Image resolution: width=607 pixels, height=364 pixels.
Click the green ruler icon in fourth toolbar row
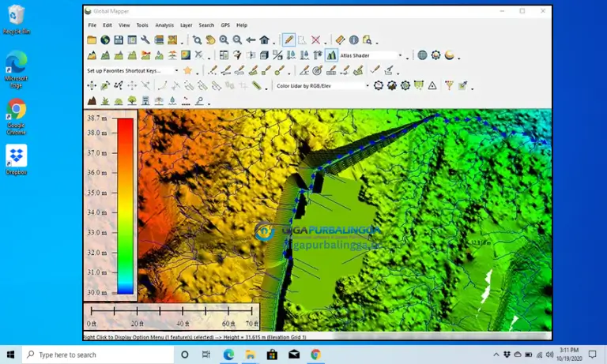[257, 85]
